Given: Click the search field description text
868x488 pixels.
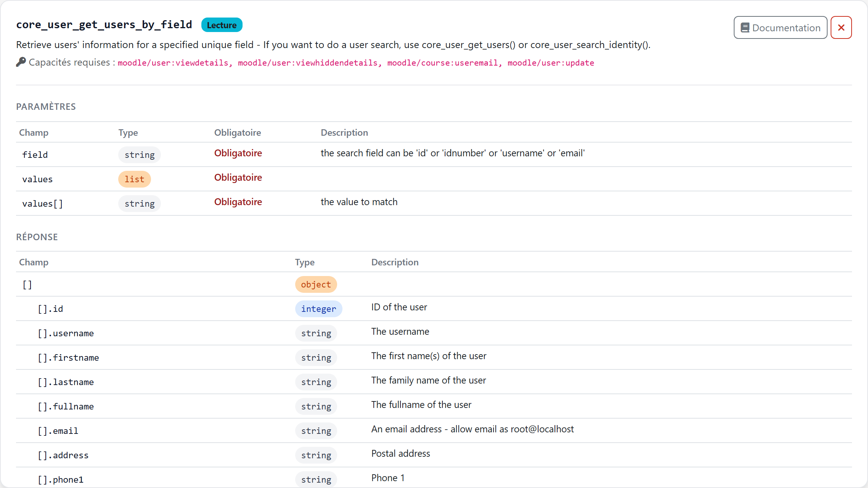Looking at the screenshot, I should point(453,153).
